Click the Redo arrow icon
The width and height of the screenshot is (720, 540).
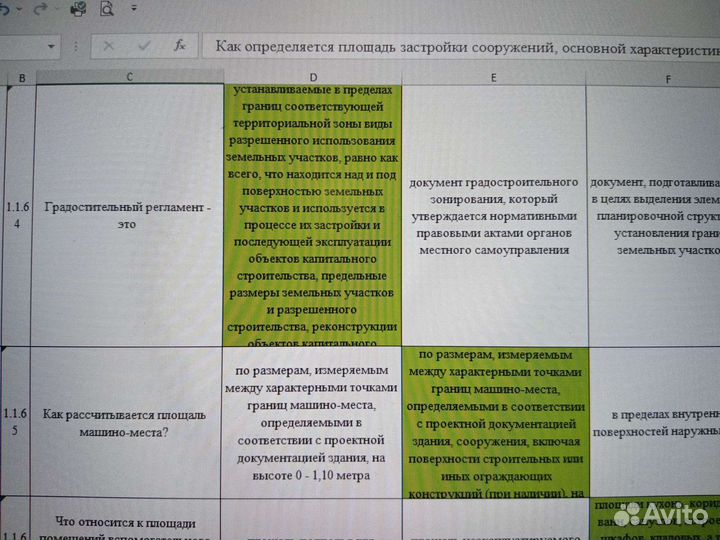tap(41, 9)
